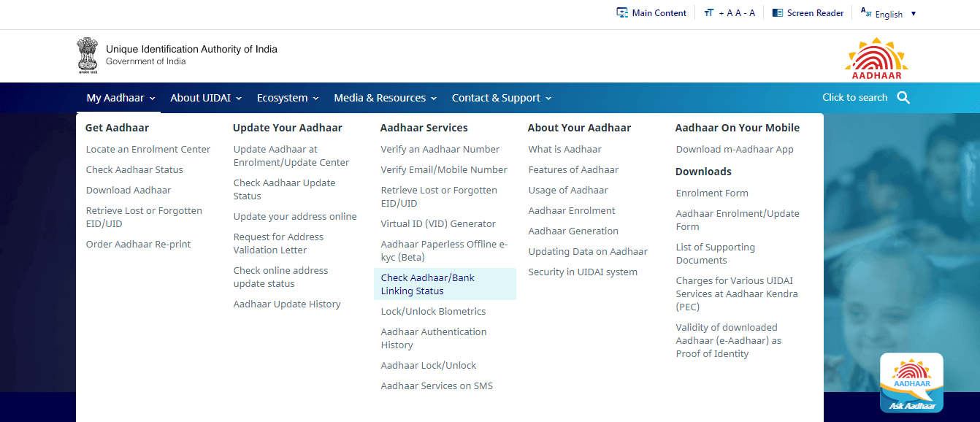The width and height of the screenshot is (980, 422).
Task: Select Aadhaar Enrolment link
Action: coord(572,210)
